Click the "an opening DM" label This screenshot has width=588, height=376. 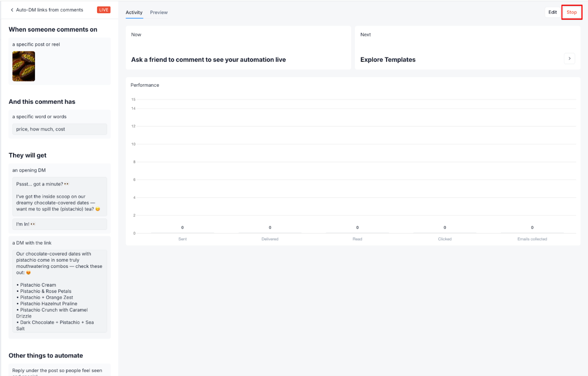(x=29, y=170)
